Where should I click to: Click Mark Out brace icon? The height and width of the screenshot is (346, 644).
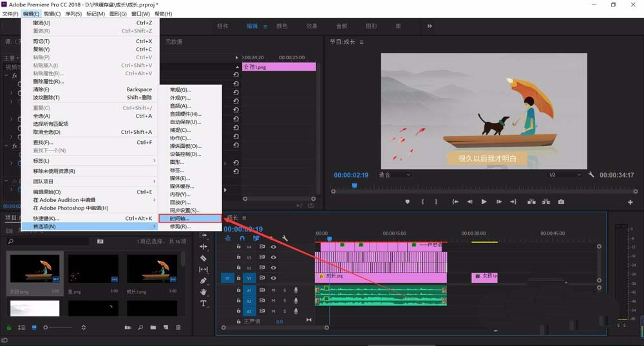pyautogui.click(x=436, y=202)
